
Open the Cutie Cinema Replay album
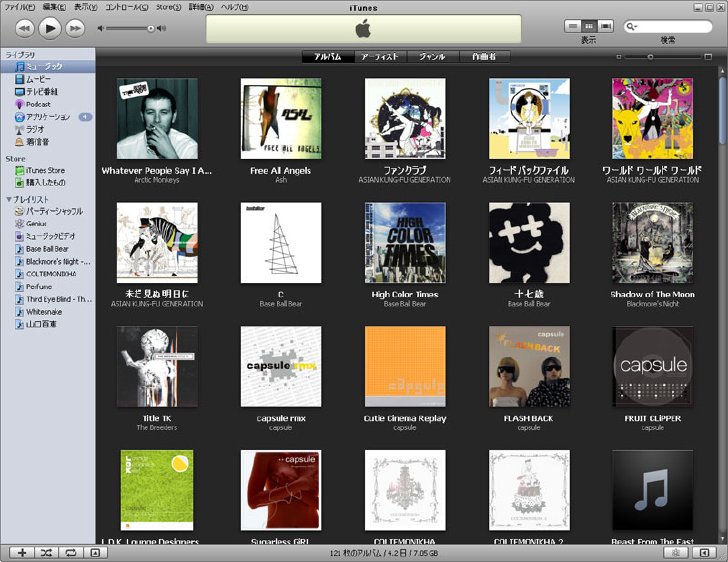coord(405,366)
